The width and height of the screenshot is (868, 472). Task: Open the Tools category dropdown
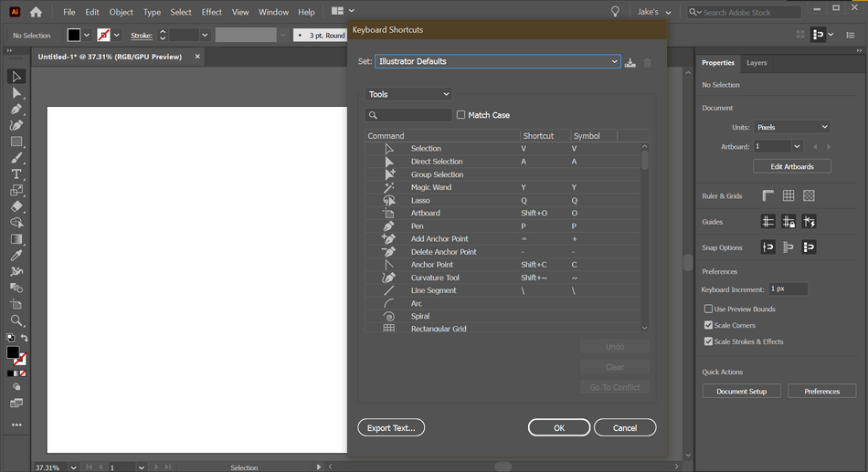coord(408,94)
